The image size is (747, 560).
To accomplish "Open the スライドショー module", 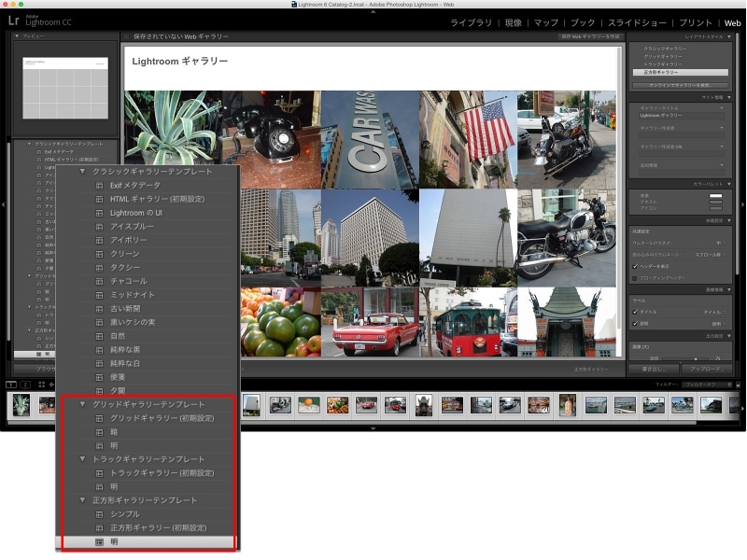I will (637, 22).
